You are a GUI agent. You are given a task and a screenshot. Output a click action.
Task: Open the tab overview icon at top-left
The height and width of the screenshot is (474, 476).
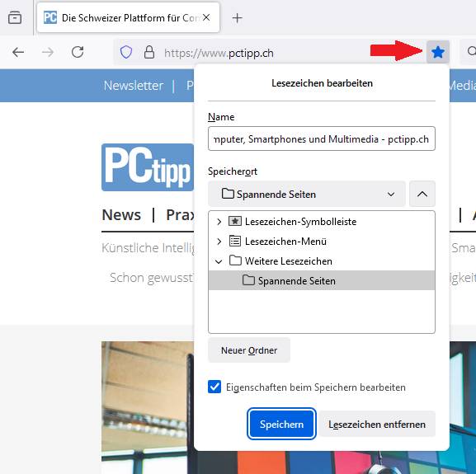15,17
